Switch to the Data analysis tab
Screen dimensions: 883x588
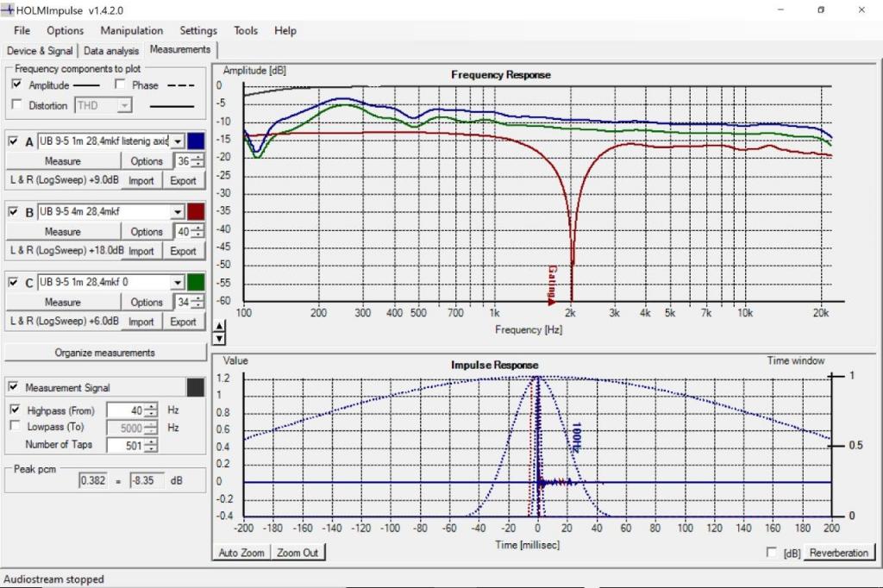tap(111, 51)
